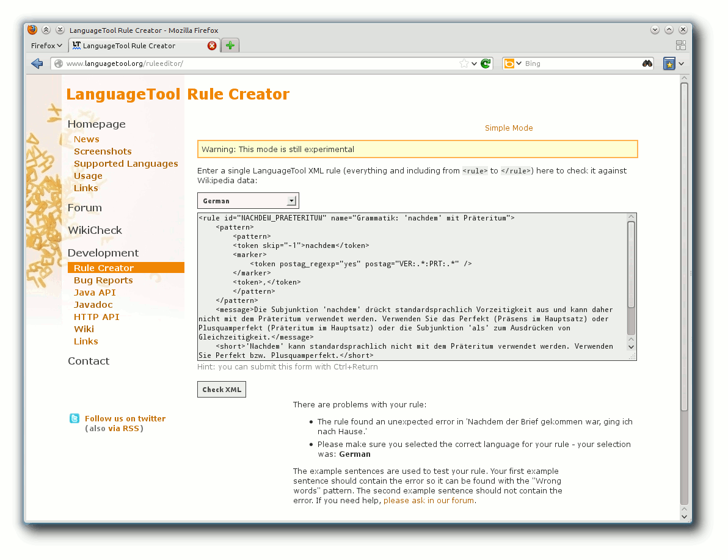
Task: Reload the page with the green refresh icon
Action: click(486, 64)
